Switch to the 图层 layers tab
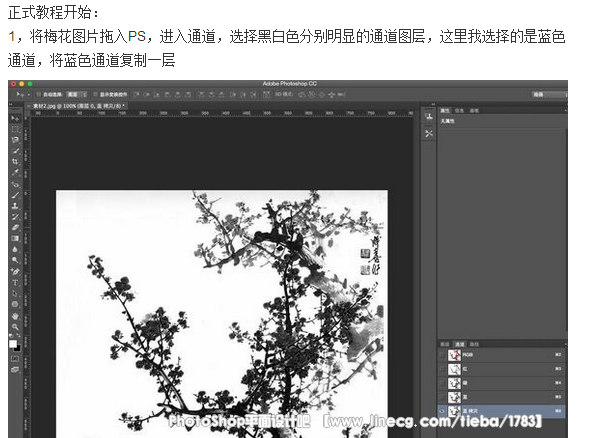This screenshot has width=592, height=438. point(445,344)
